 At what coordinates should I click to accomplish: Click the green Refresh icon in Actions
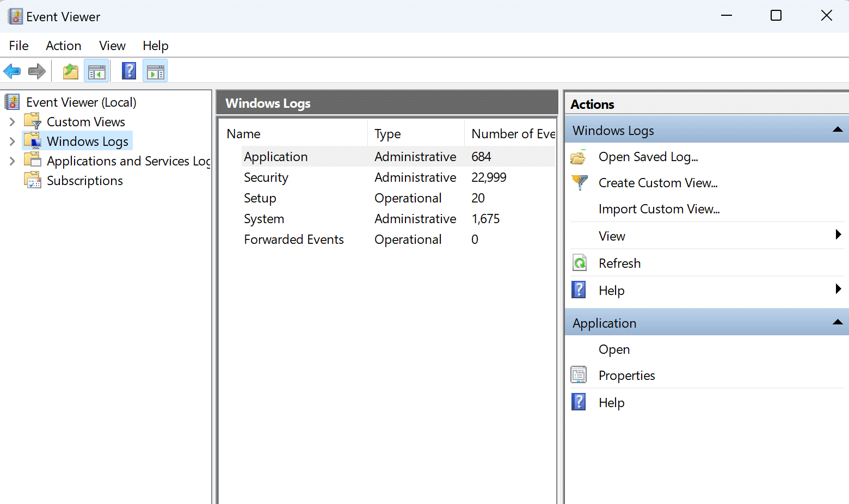pyautogui.click(x=580, y=263)
